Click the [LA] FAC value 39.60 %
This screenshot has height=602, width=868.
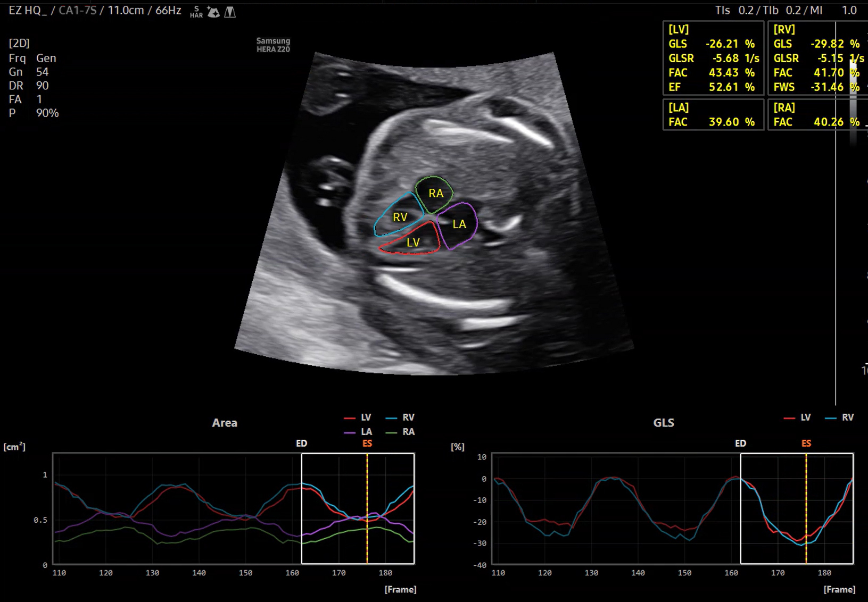[x=732, y=122]
